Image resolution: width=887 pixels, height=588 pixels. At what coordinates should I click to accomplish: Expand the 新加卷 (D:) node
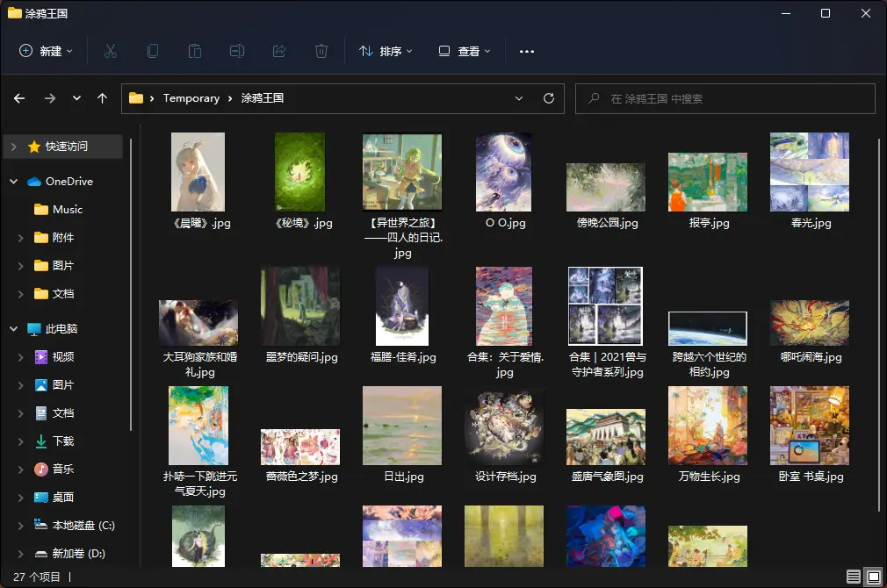point(21,554)
